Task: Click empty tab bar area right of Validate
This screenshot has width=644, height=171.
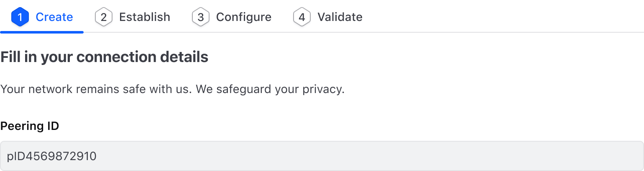Action: (x=502, y=17)
